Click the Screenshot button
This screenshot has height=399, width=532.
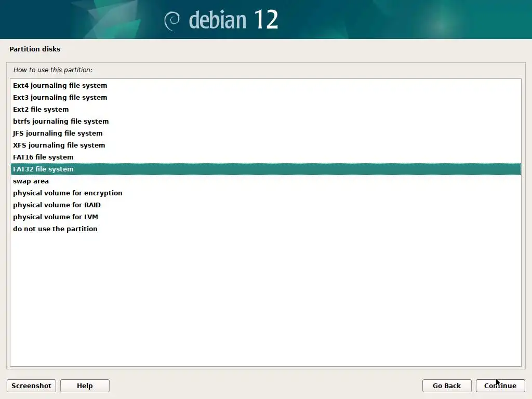point(31,386)
